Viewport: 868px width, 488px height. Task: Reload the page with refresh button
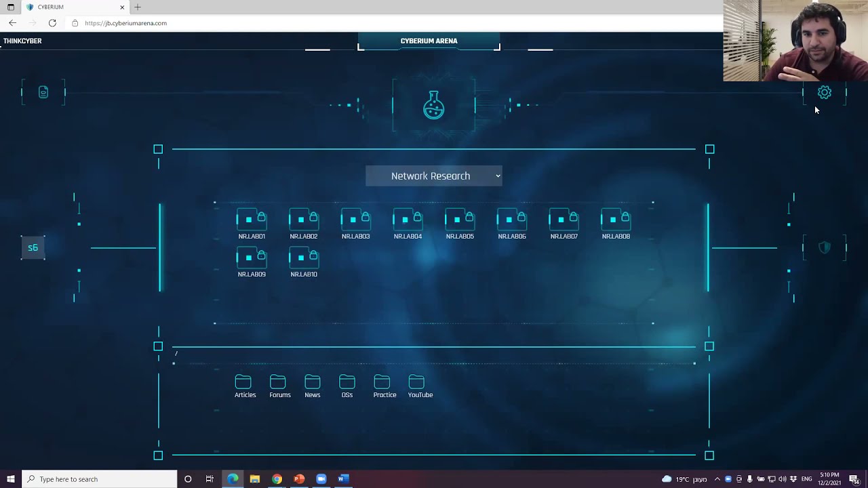click(x=52, y=23)
